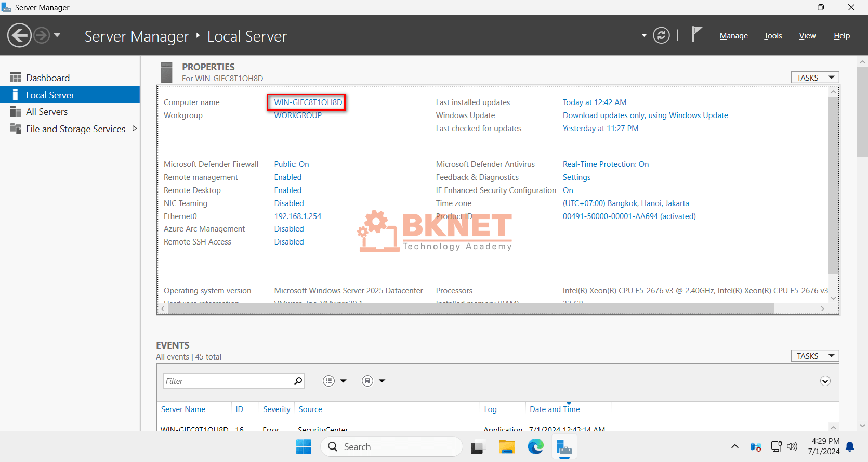Click Ethernet0 address 192.168.1.254
This screenshot has width=868, height=462.
coord(298,216)
